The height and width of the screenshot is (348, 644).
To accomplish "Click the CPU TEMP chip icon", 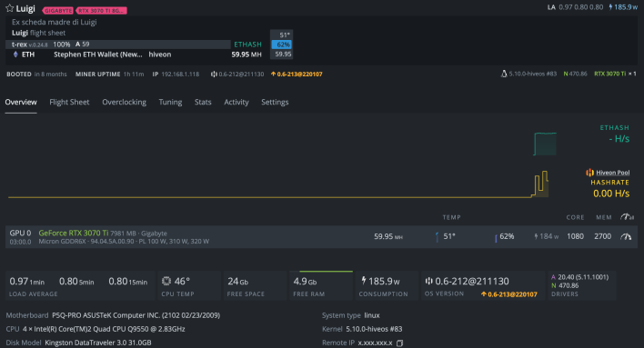I will pos(166,281).
